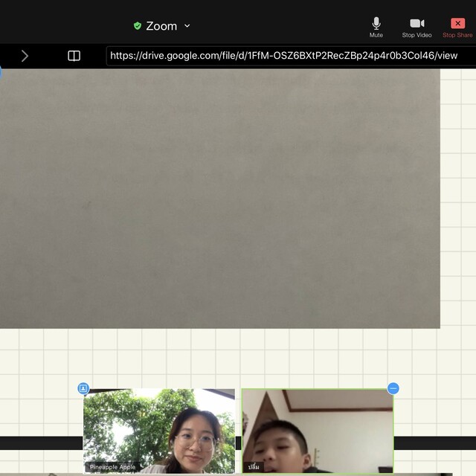Mute the microphone in Zoom

(x=376, y=28)
